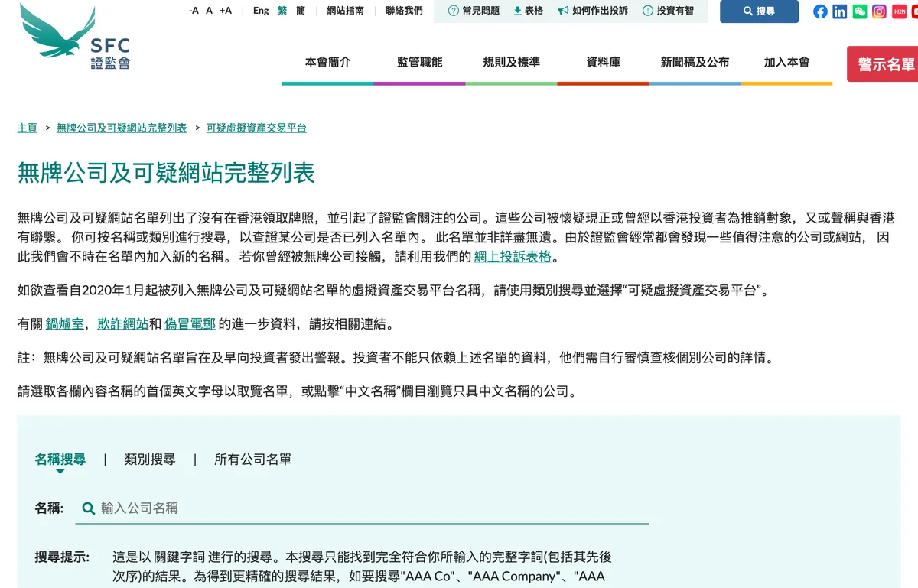Select the 所有公司名單 tab

[252, 460]
